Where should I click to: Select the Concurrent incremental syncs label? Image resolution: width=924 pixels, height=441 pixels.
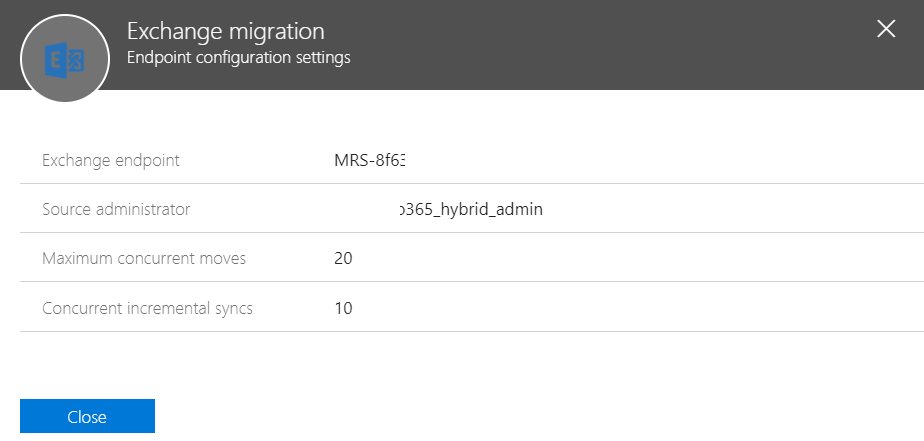[x=147, y=308]
